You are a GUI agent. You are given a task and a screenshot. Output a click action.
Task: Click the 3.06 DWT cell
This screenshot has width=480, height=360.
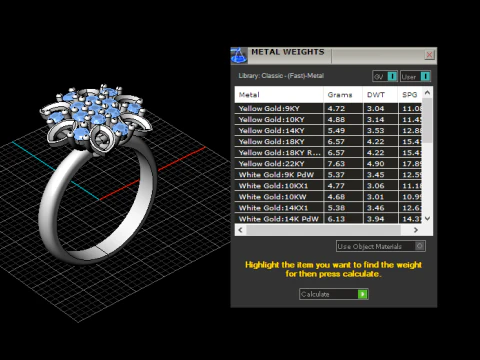[381, 185]
